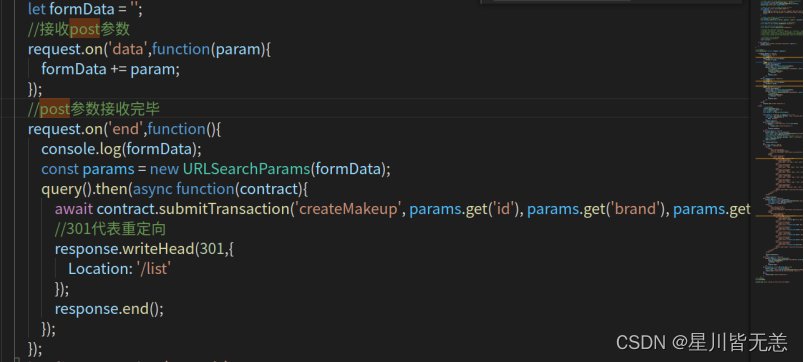The height and width of the screenshot is (362, 804).
Task: Select the '/list' Location string
Action: (153, 269)
